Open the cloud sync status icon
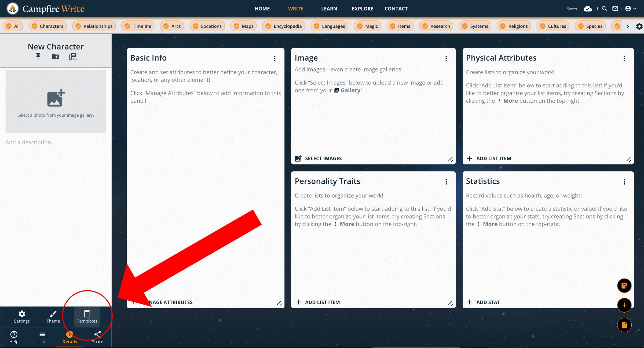The height and width of the screenshot is (348, 644). [x=588, y=9]
